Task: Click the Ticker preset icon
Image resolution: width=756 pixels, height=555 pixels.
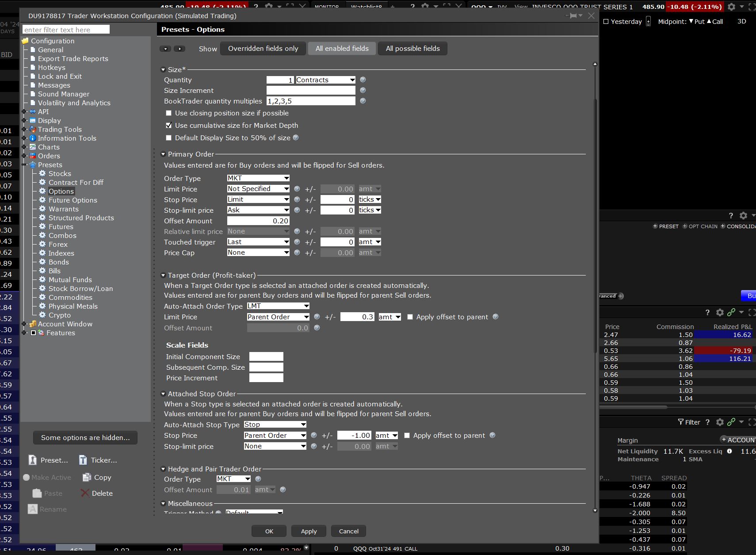Action: pos(83,460)
